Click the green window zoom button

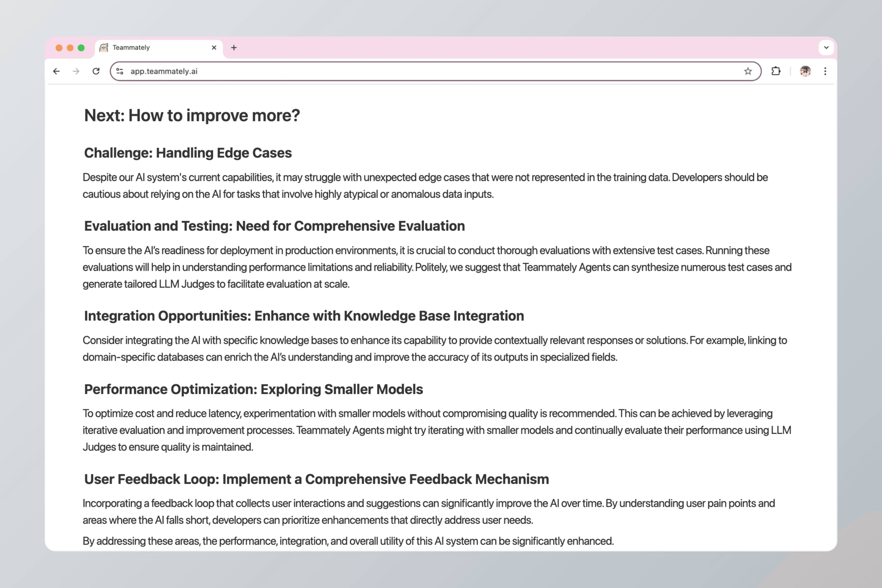tap(81, 48)
